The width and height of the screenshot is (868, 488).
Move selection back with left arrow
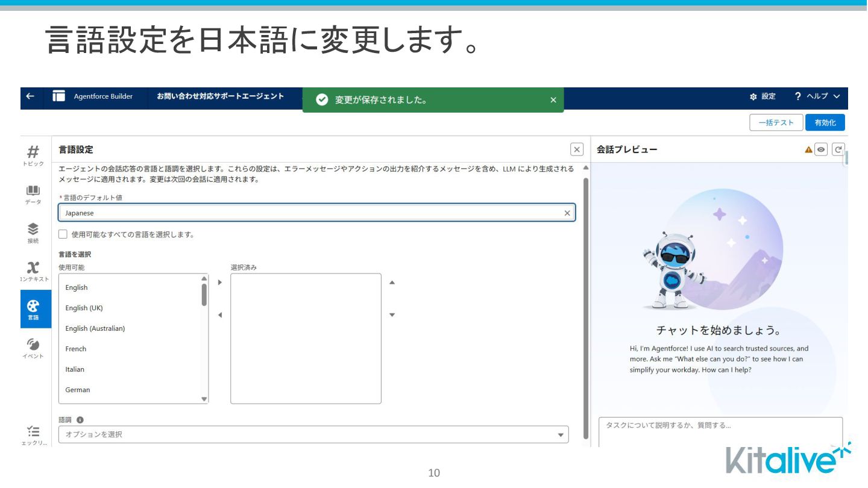pyautogui.click(x=219, y=314)
